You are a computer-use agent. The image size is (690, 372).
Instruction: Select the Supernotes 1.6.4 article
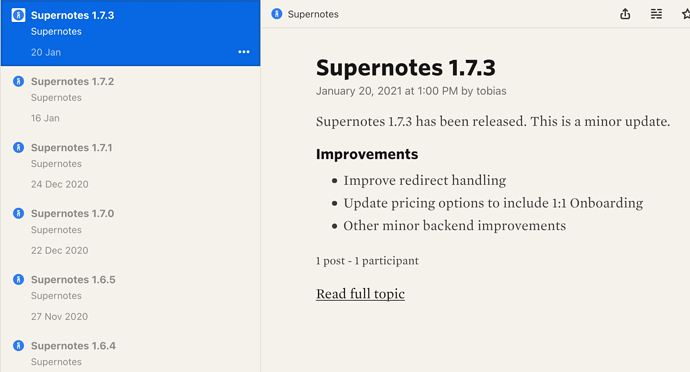(x=130, y=352)
